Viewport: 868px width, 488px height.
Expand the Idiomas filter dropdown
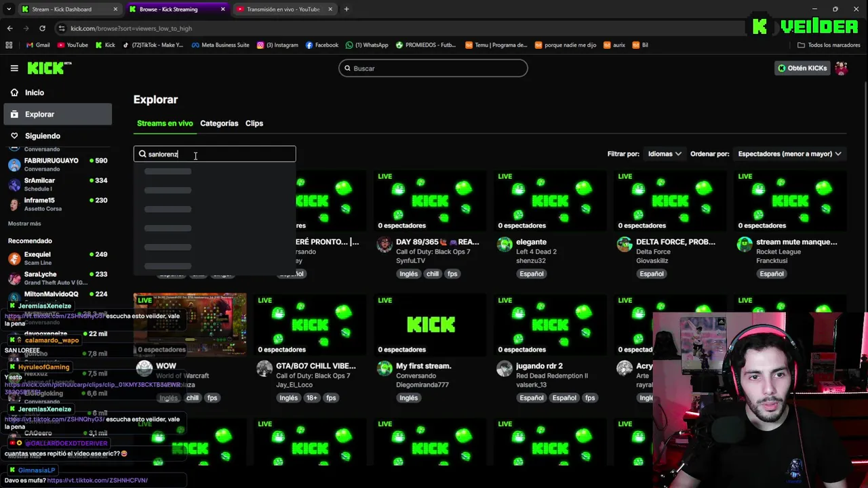(x=665, y=154)
